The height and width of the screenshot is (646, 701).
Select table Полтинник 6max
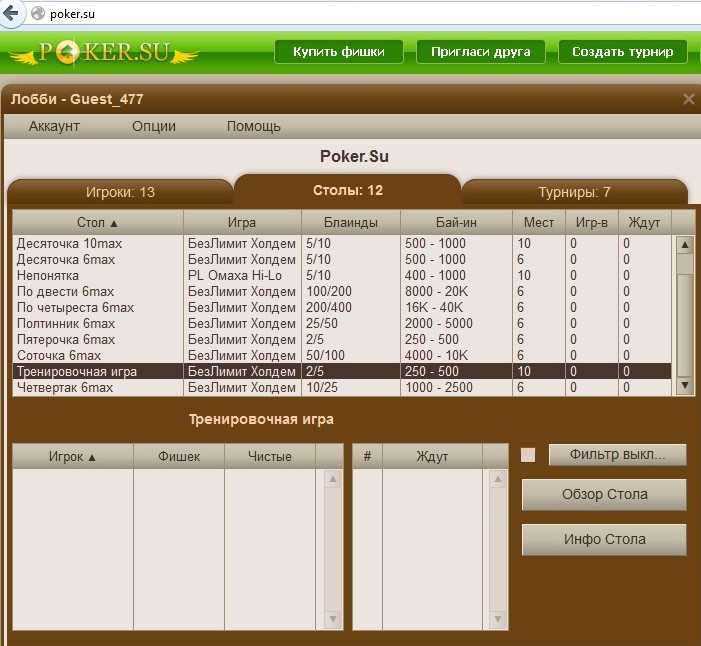342,324
